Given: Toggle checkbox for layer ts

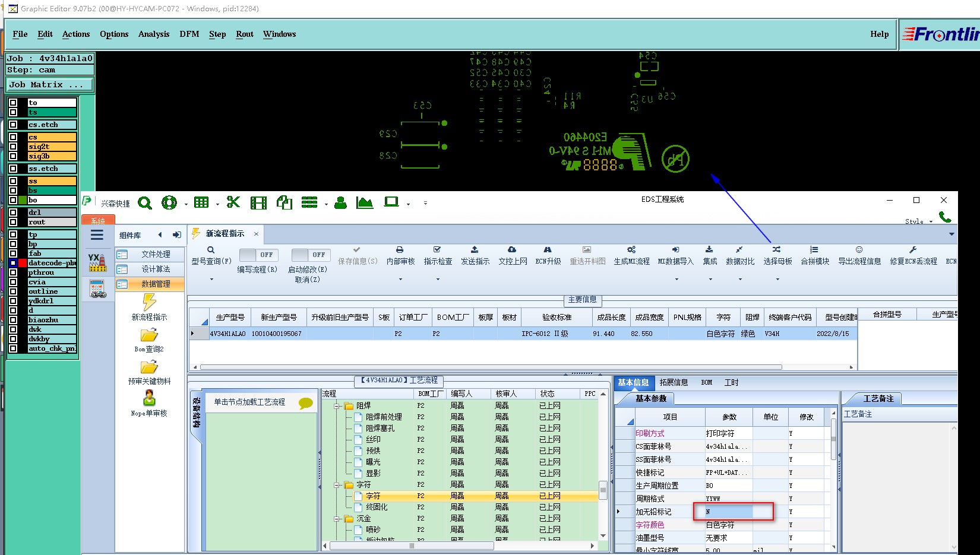Looking at the screenshot, I should pos(13,112).
